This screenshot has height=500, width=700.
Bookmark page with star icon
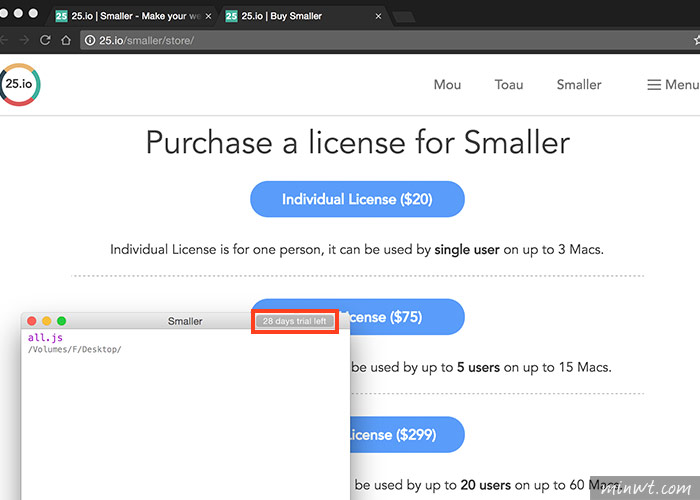click(696, 40)
